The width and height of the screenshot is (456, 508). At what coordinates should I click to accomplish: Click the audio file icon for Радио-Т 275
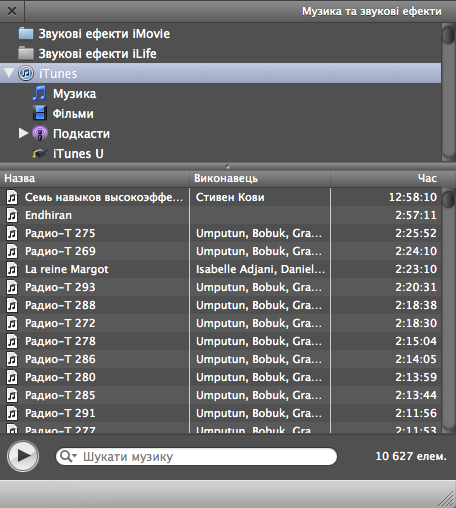[x=12, y=233]
